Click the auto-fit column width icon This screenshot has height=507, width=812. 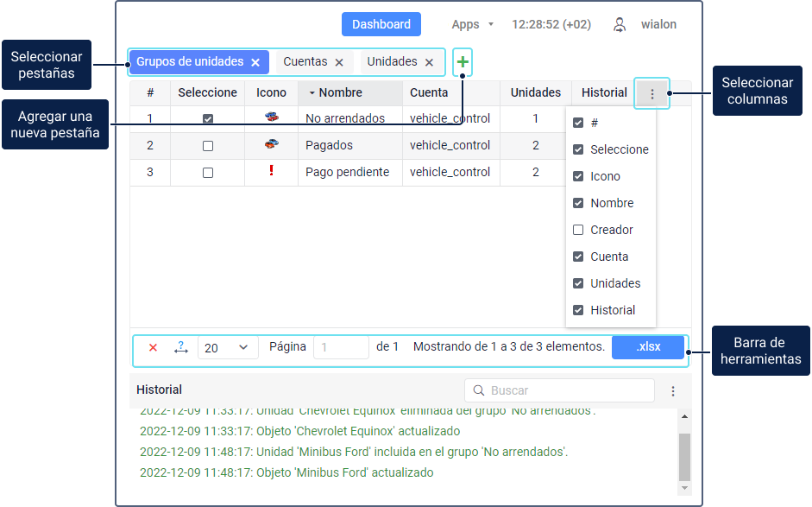click(x=180, y=347)
